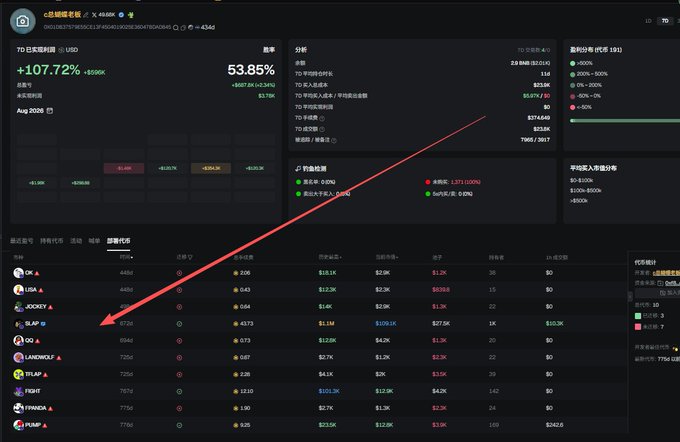
Task: Open block explorer globe icon
Action: coord(190,27)
